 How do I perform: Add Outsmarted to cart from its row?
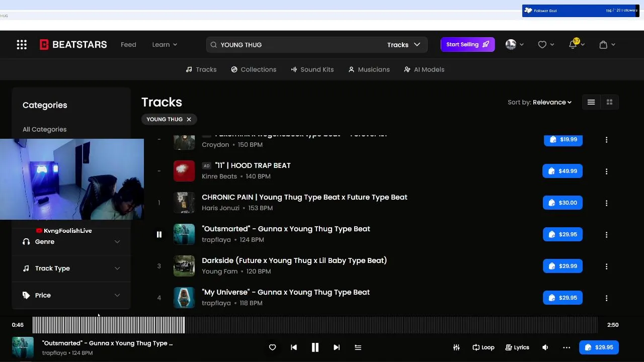(562, 234)
